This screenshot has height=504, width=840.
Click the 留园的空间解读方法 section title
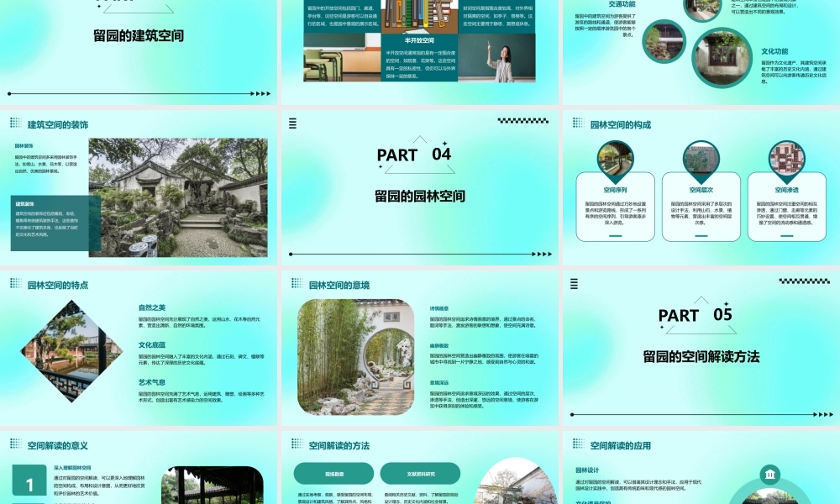click(x=701, y=357)
